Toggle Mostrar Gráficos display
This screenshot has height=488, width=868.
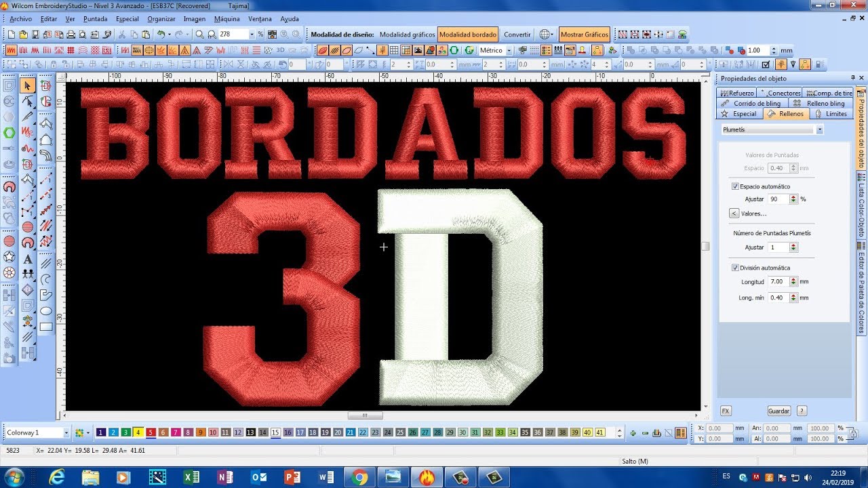point(585,34)
